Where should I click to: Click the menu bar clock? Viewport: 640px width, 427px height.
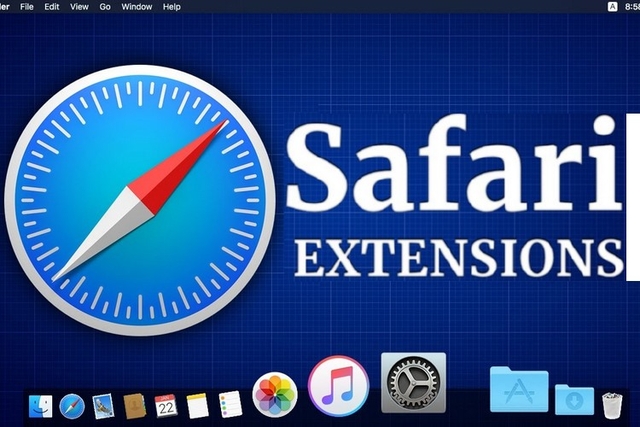pyautogui.click(x=632, y=7)
